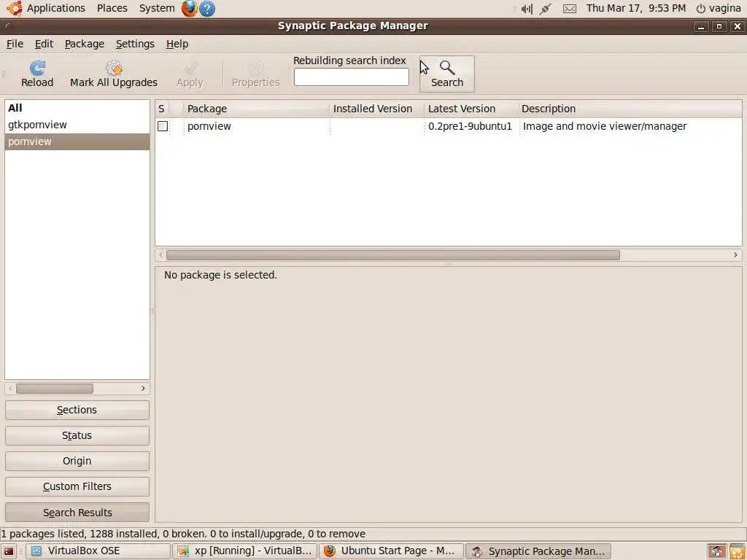Viewport: 747px width, 560px height.
Task: Click the vagina user name in top panel
Action: coord(724,8)
